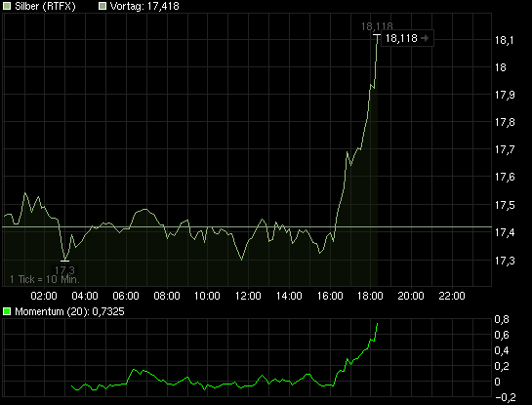Click the 0,6 momentum axis label
This screenshot has height=405, width=532.
pos(502,335)
